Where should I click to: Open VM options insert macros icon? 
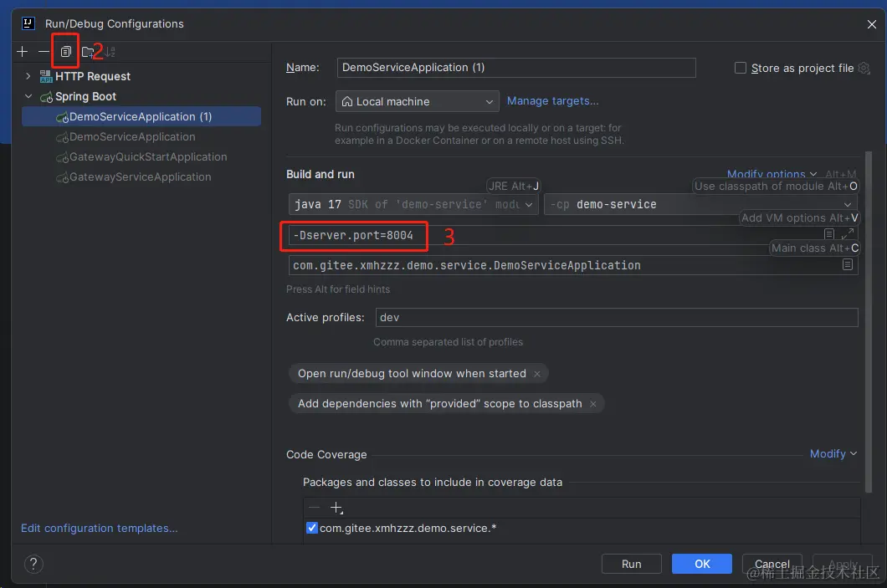click(x=828, y=234)
